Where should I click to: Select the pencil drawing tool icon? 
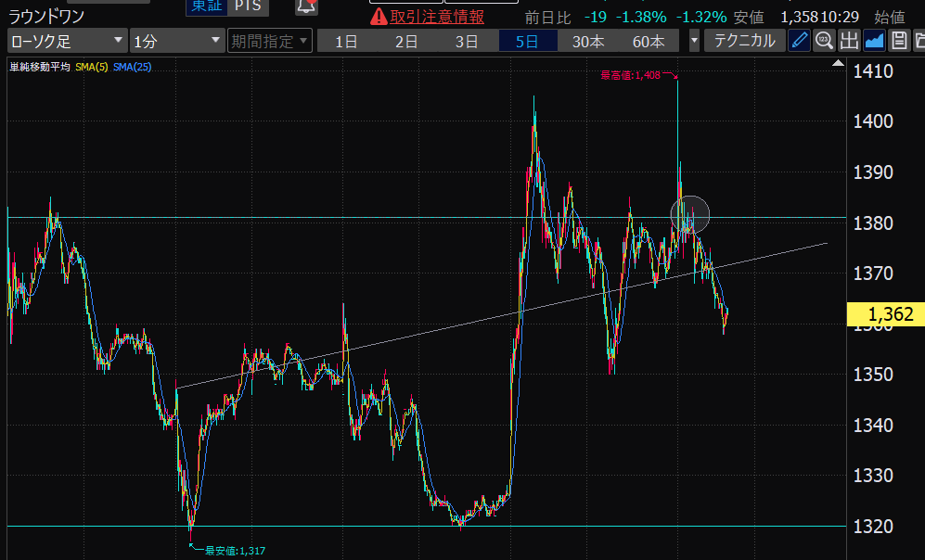click(799, 41)
